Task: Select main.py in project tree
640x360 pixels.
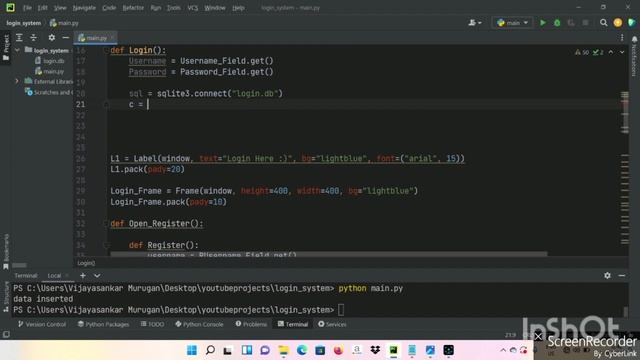Action: click(x=49, y=71)
